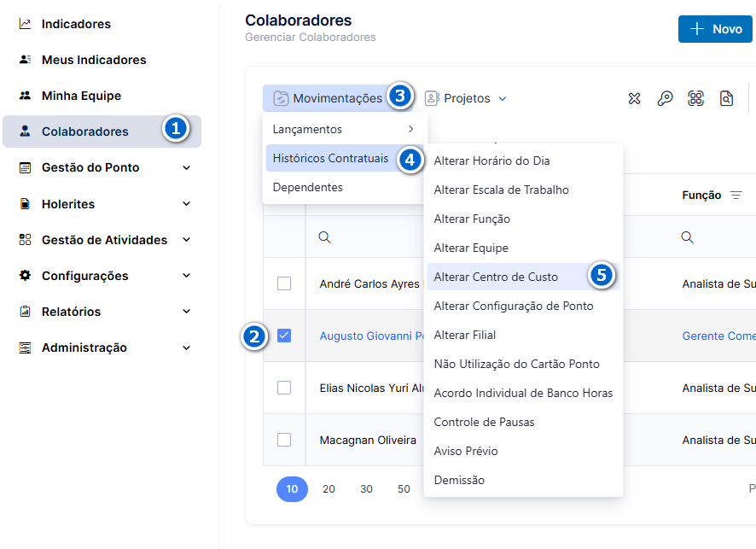This screenshot has width=756, height=549.
Task: Click the Novo button
Action: click(715, 29)
